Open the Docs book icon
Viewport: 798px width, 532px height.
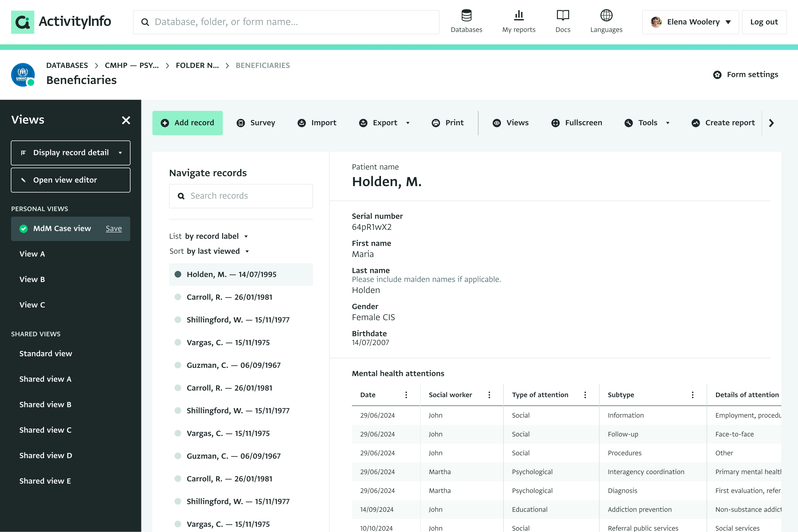562,16
